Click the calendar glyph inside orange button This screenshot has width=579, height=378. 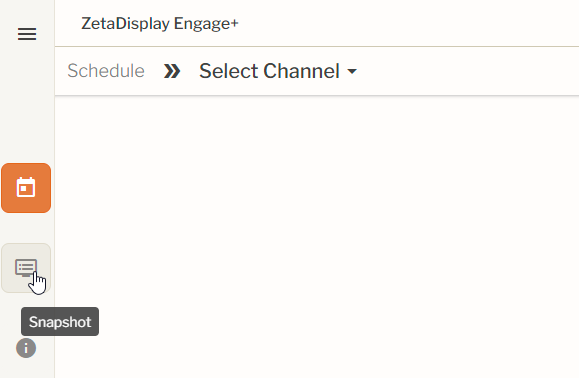tap(26, 187)
